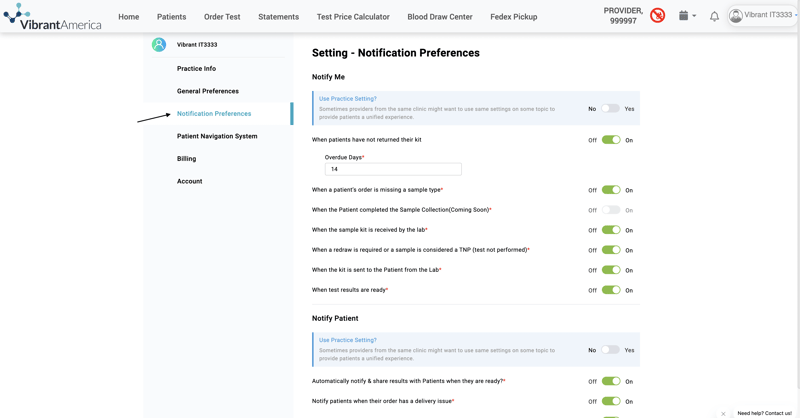Click the Use Practice Setting? link under Notify Me
800x418 pixels.
tap(347, 99)
